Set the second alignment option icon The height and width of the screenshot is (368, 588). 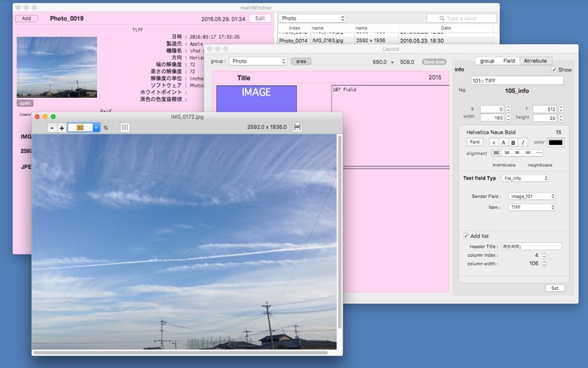click(x=507, y=153)
